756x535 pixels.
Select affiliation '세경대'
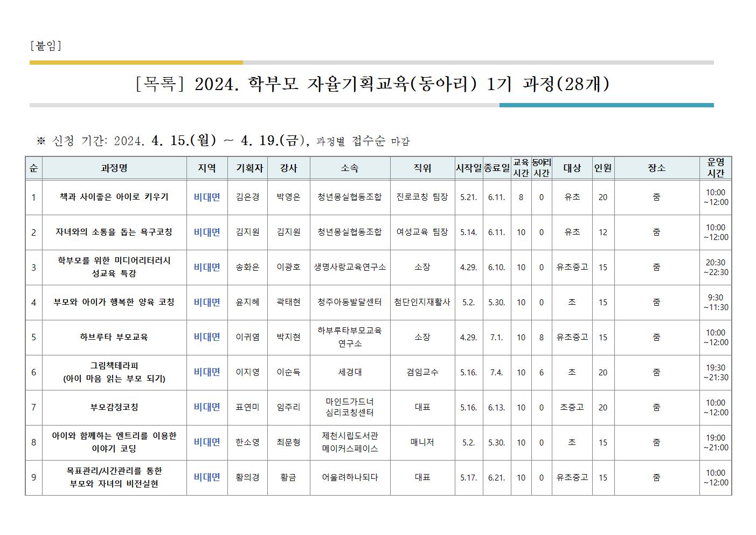pos(350,373)
